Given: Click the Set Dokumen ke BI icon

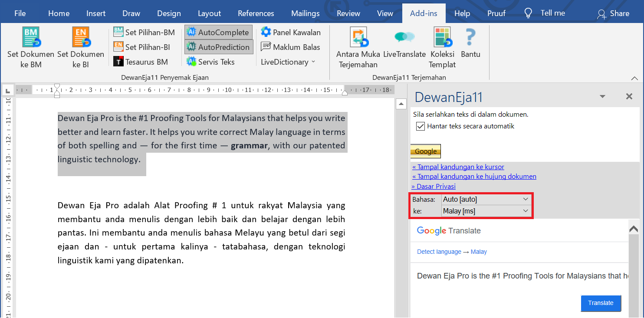Looking at the screenshot, I should (x=81, y=38).
